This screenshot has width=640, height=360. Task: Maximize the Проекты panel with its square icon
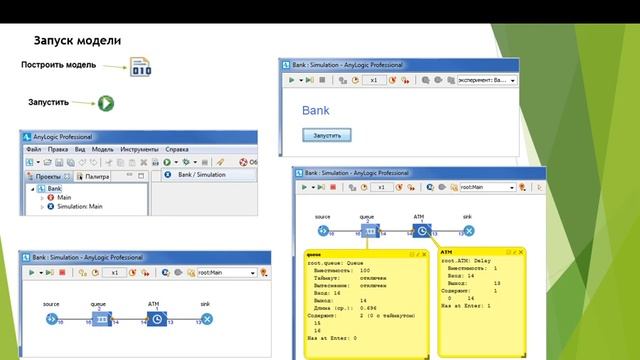coord(141,176)
